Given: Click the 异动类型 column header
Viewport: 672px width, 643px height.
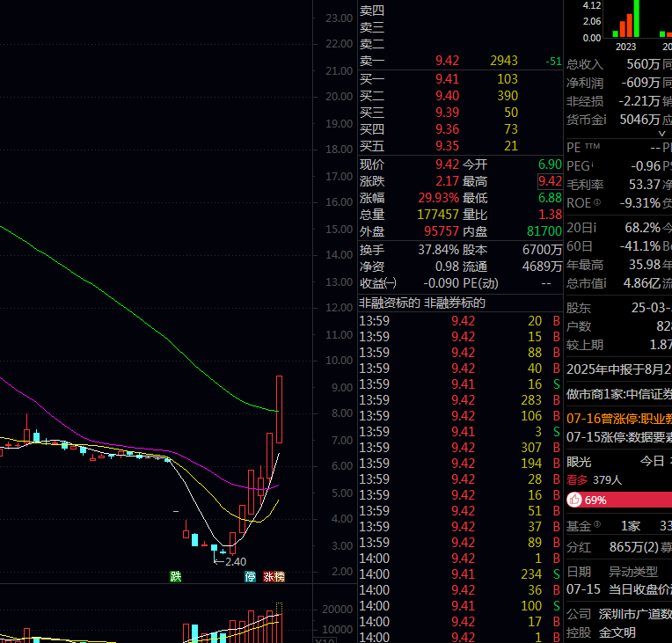Looking at the screenshot, I should pos(633,572).
